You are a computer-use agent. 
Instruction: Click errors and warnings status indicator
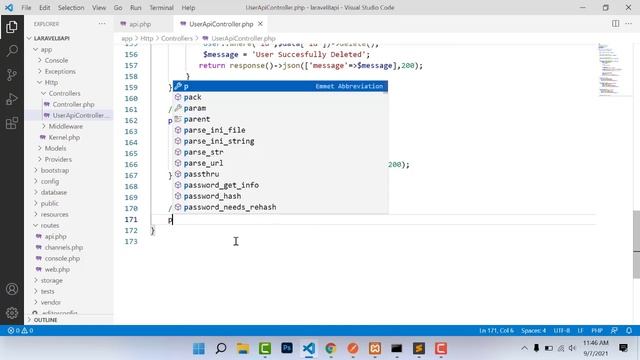pyautogui.click(x=20, y=331)
